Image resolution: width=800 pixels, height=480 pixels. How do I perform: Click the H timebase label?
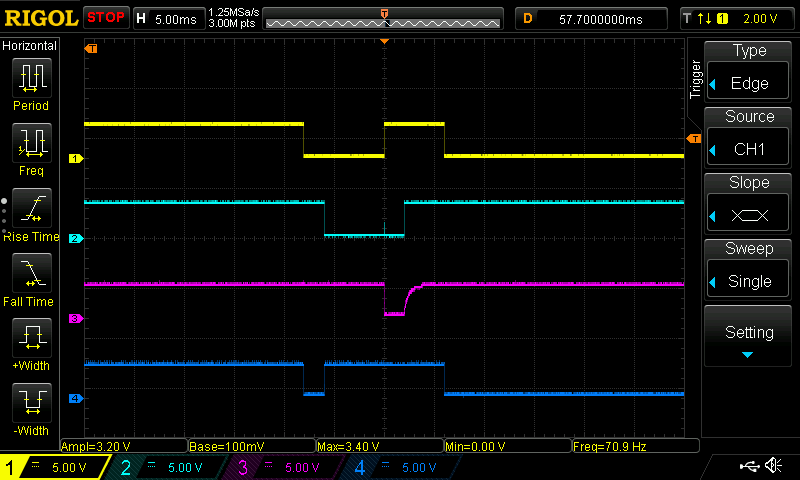tap(141, 19)
